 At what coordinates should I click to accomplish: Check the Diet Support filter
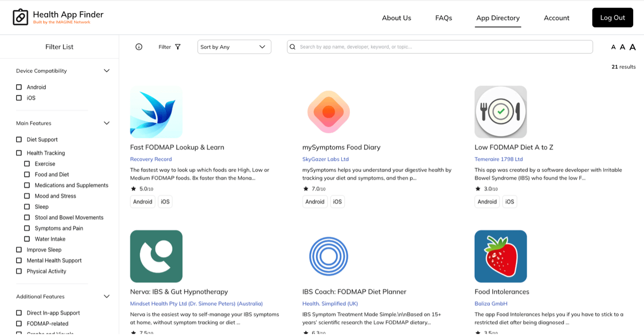tap(19, 140)
